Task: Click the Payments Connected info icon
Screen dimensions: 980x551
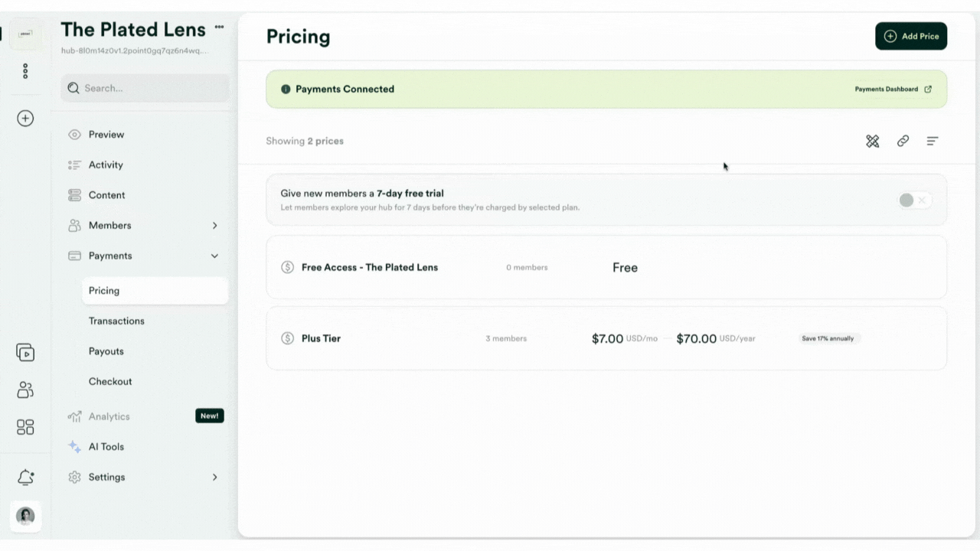Action: pos(286,89)
